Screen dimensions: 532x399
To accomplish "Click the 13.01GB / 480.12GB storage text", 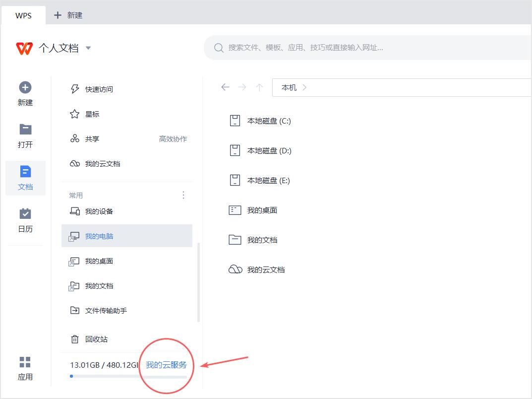I will pos(104,365).
